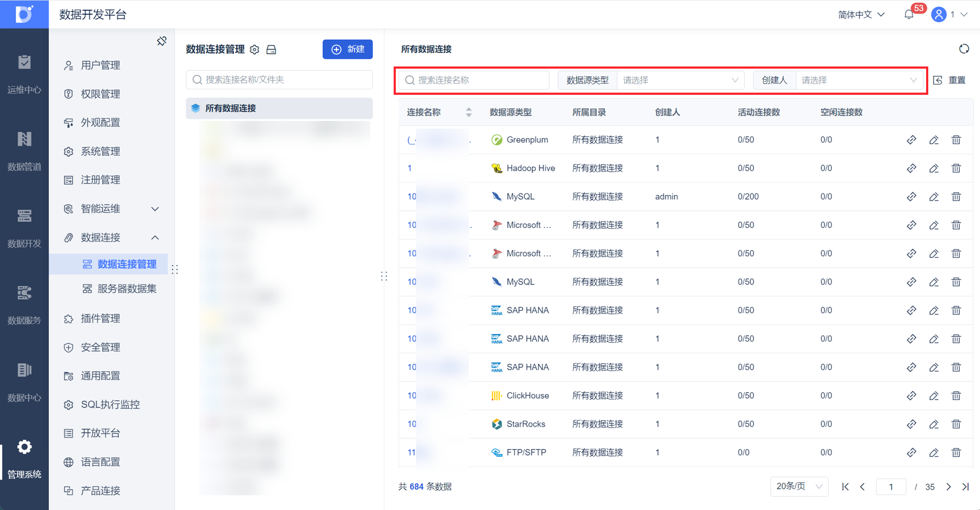The width and height of the screenshot is (980, 510).
Task: Focus the 搜索连接名称 search field
Action: pos(474,80)
